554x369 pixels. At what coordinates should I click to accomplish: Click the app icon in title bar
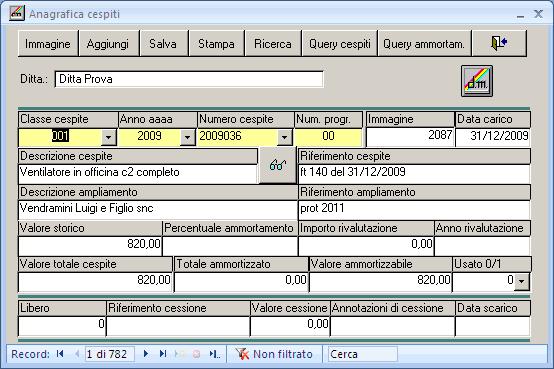[x=17, y=13]
